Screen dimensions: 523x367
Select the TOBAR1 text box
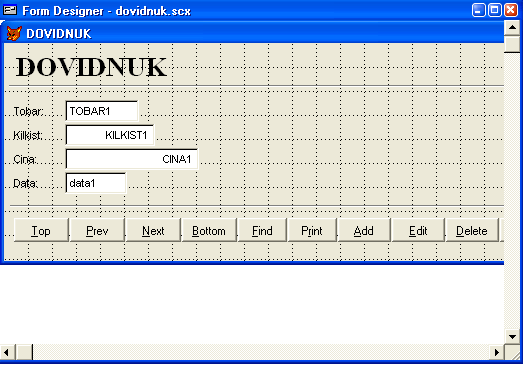point(102,111)
